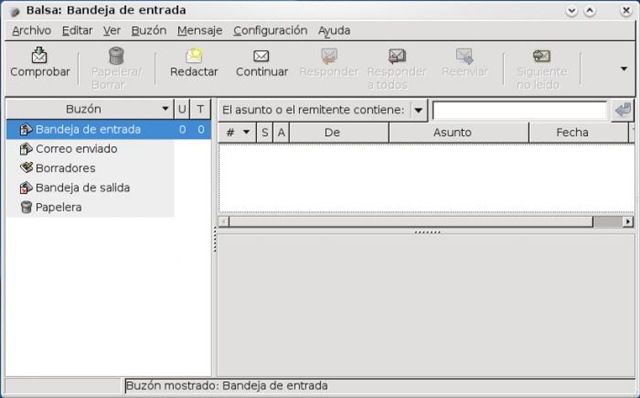
Task: Click the Bandeja de entrada folder icon
Action: 26,129
